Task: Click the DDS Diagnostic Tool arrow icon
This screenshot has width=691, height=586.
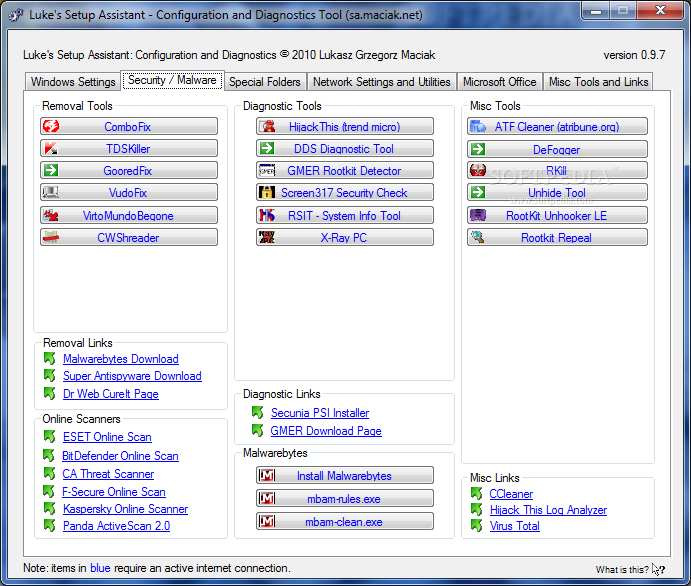Action: click(267, 148)
